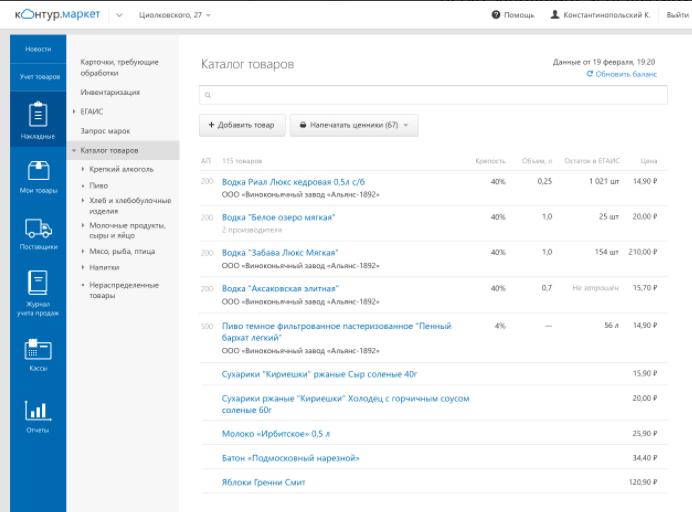Click the Помощь question mark icon
Screen dimensions: 692x512
coord(497,15)
